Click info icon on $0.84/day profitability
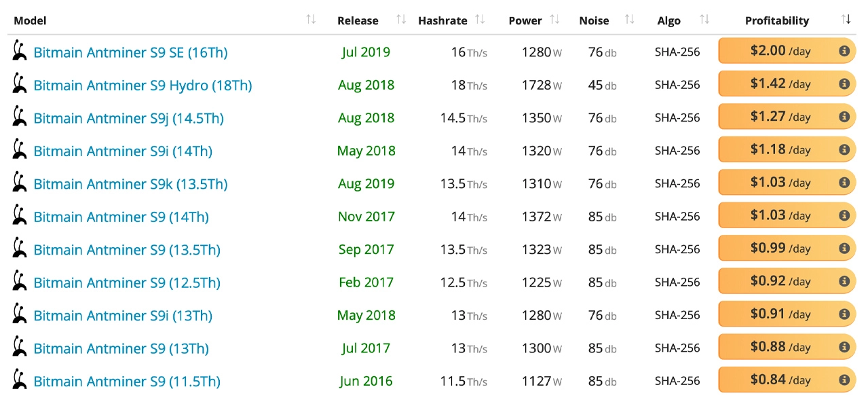Viewport: 868px width, 404px height. 844,380
